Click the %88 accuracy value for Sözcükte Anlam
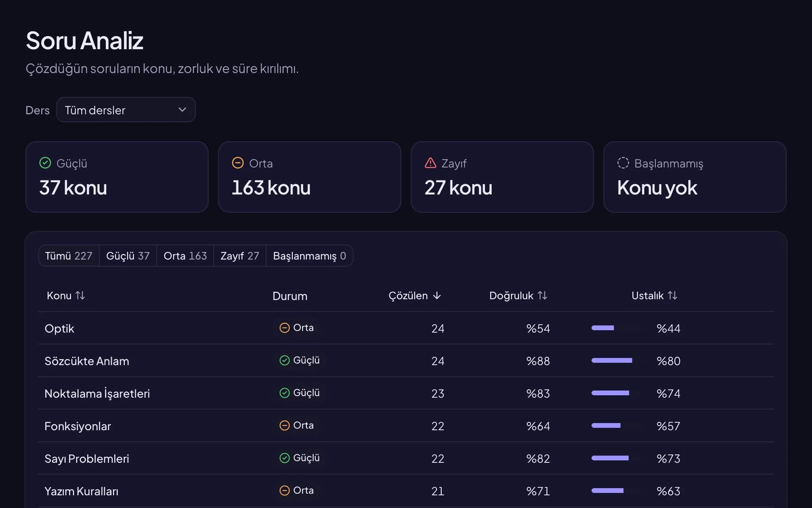Image resolution: width=812 pixels, height=508 pixels. [538, 361]
